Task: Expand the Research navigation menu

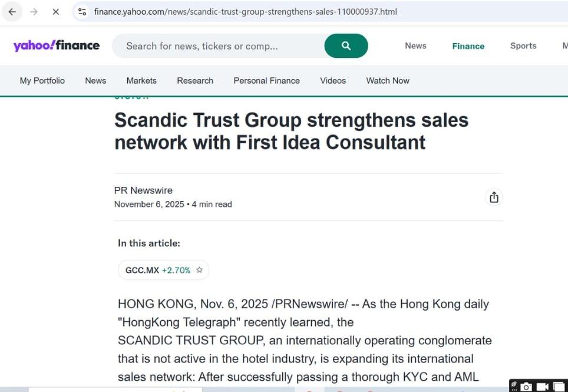Action: [x=195, y=81]
